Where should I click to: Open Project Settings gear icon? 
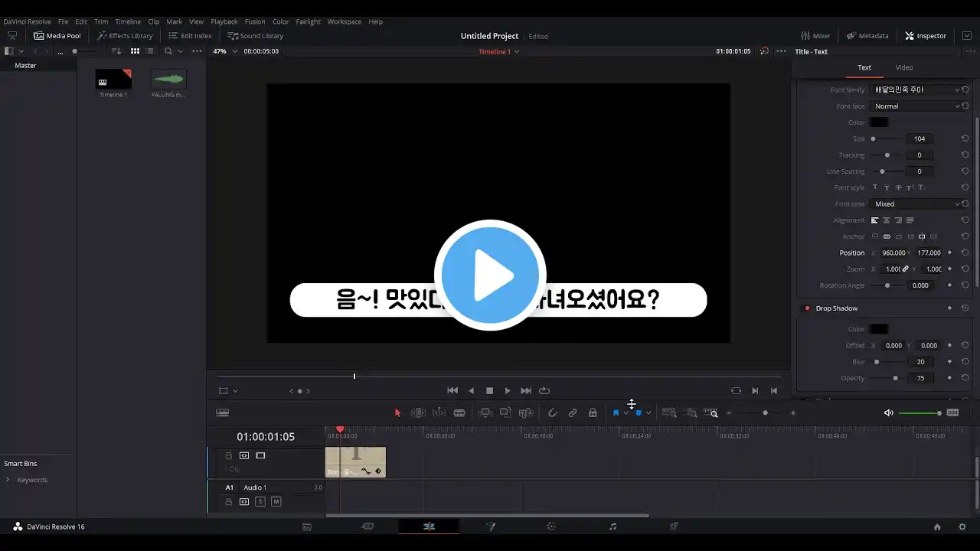962,527
